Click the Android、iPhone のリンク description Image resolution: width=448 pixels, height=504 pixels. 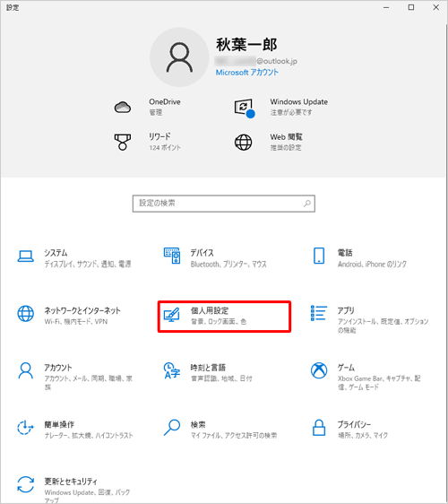click(x=372, y=265)
